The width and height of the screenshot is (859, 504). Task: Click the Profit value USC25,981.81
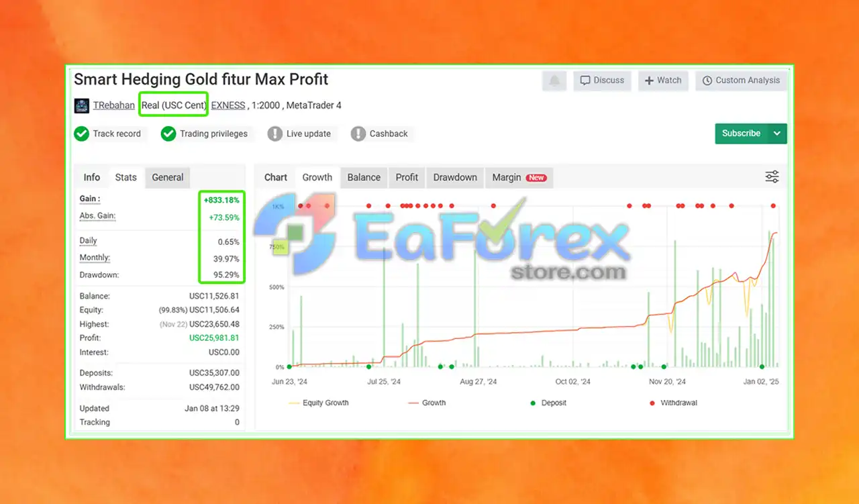[214, 338]
